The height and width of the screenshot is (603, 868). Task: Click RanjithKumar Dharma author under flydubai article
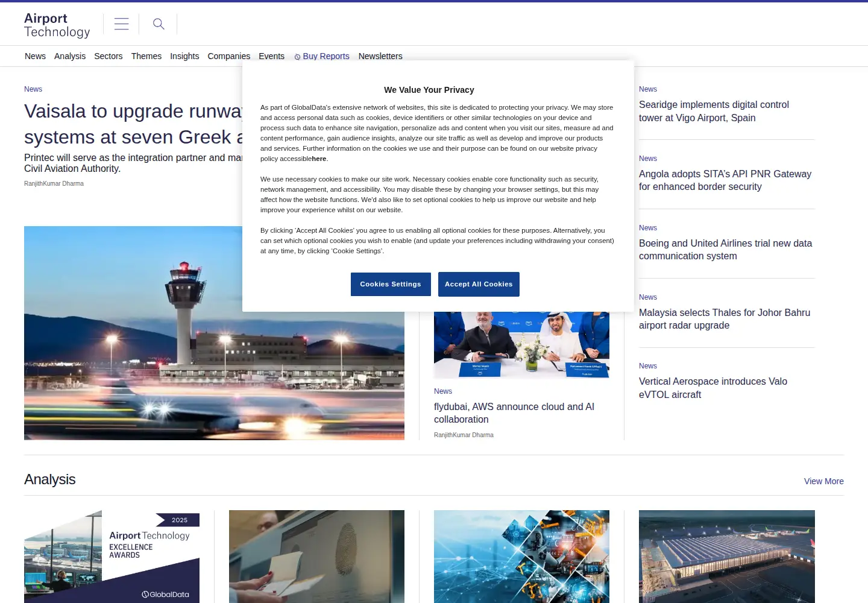pos(464,435)
